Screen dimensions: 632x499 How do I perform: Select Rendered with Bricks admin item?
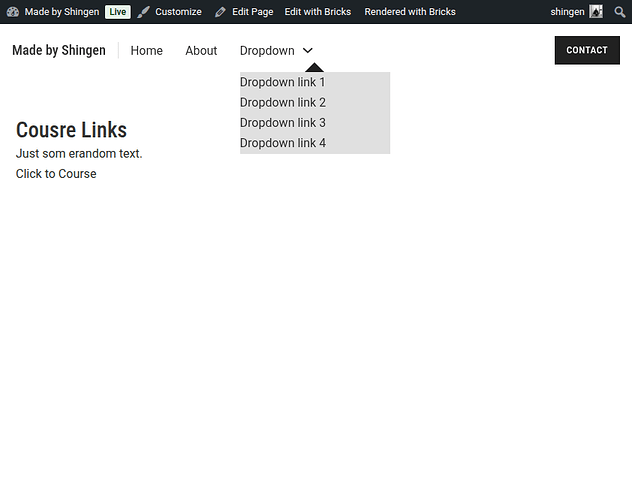(x=409, y=12)
